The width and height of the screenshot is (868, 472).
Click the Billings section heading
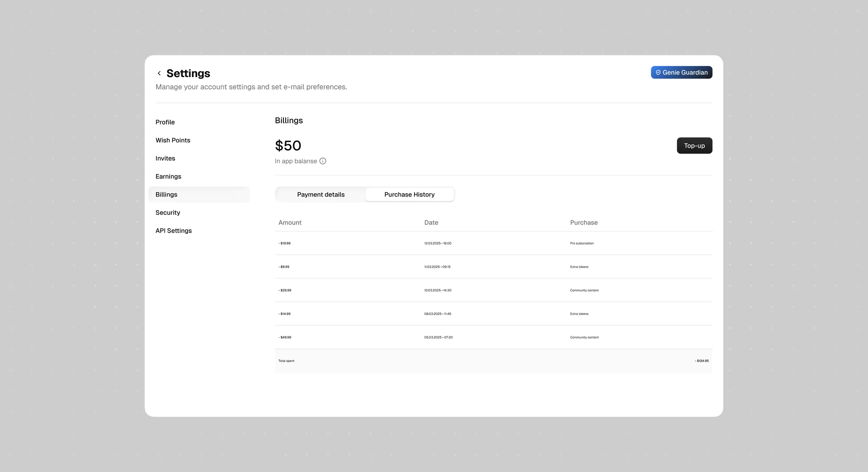[x=289, y=120]
